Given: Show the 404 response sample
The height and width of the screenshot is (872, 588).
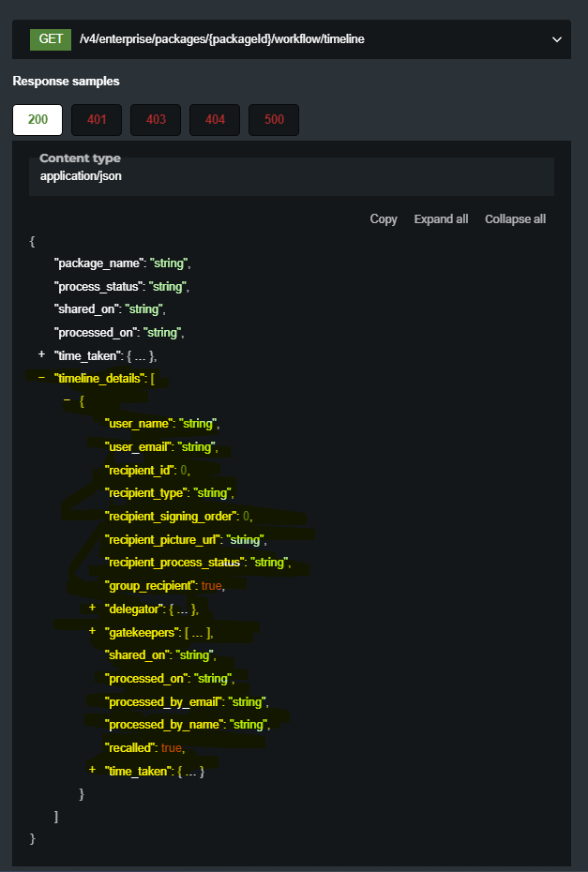Looking at the screenshot, I should [215, 120].
